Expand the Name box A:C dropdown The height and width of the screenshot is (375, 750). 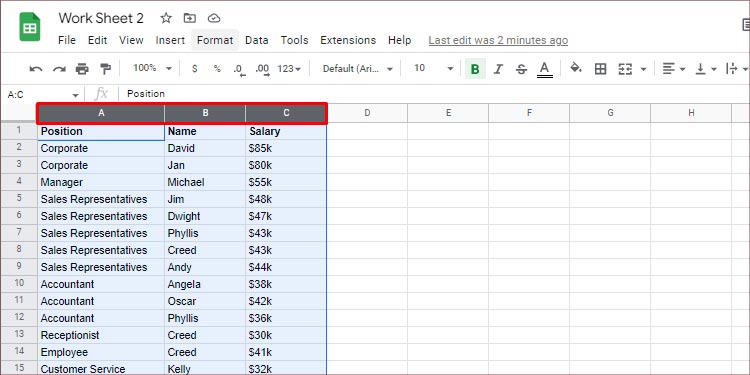tap(75, 95)
